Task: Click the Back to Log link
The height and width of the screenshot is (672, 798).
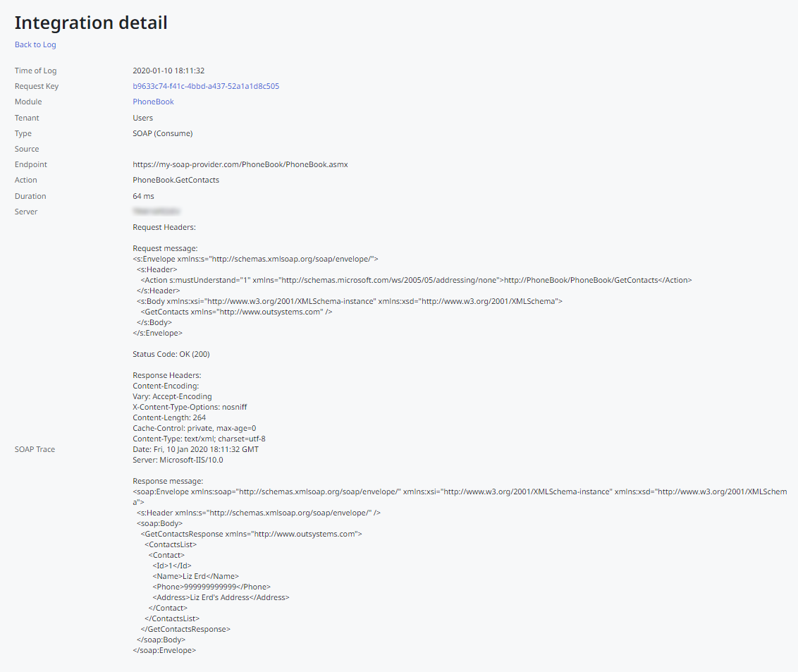Action: click(35, 44)
